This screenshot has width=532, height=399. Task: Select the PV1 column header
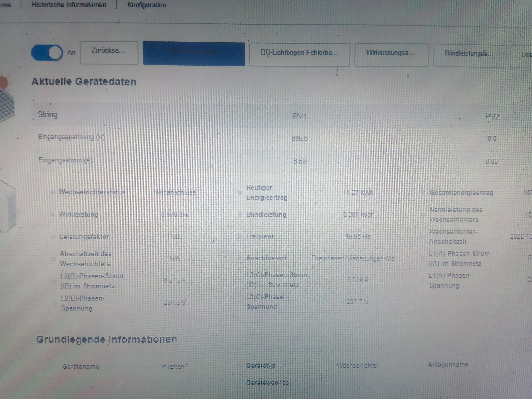tap(299, 116)
